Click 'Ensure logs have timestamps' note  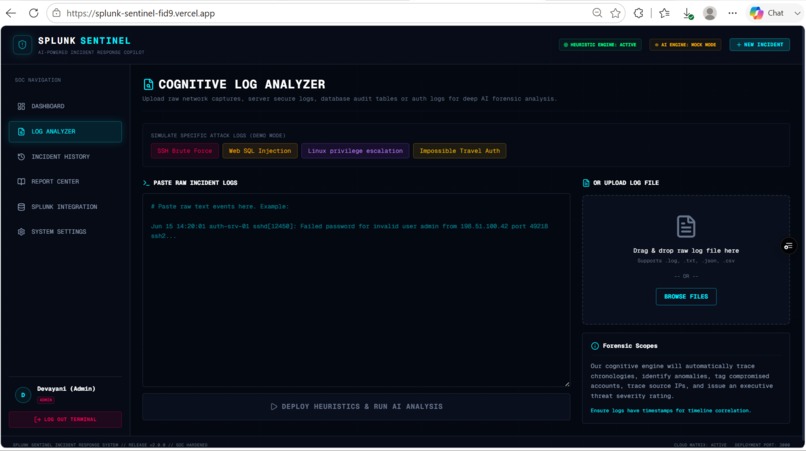670,411
